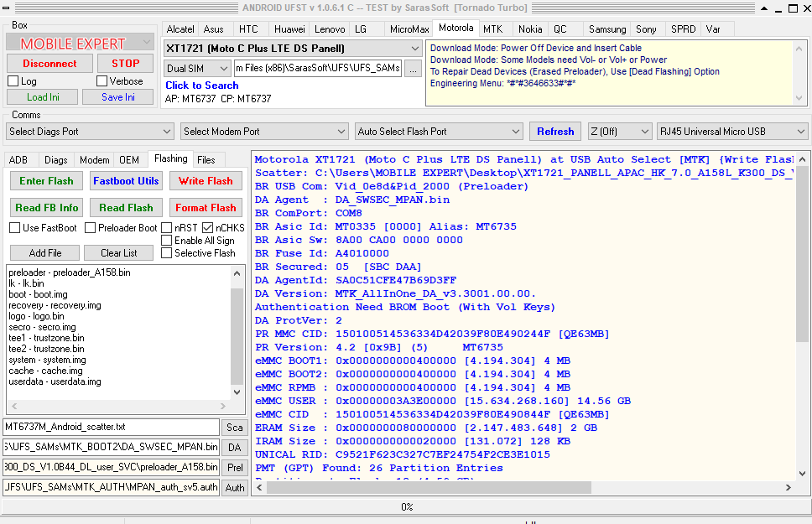Select userdata - userdata.img list entry
812x524 pixels.
click(55, 381)
